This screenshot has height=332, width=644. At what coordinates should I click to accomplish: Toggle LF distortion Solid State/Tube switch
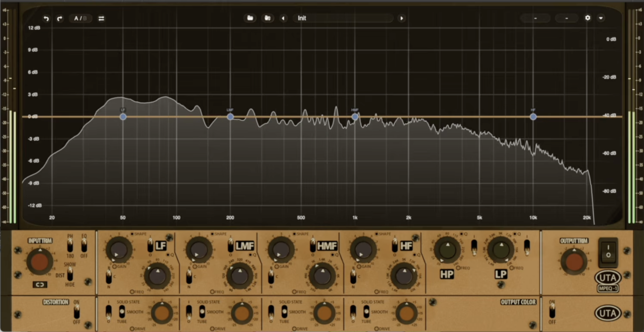point(122,311)
